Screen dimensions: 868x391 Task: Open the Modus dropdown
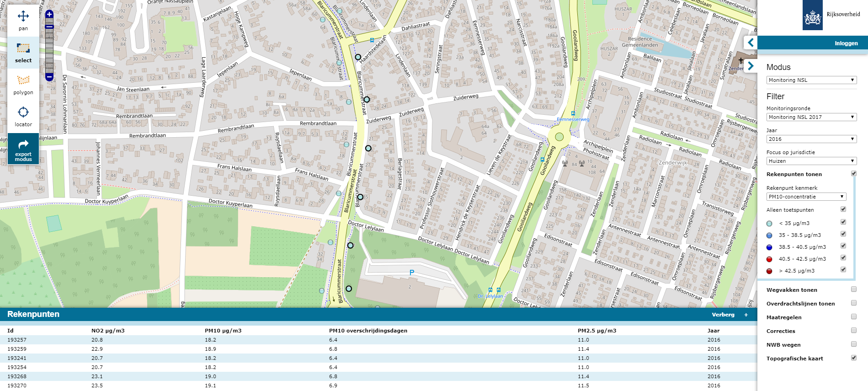[811, 80]
